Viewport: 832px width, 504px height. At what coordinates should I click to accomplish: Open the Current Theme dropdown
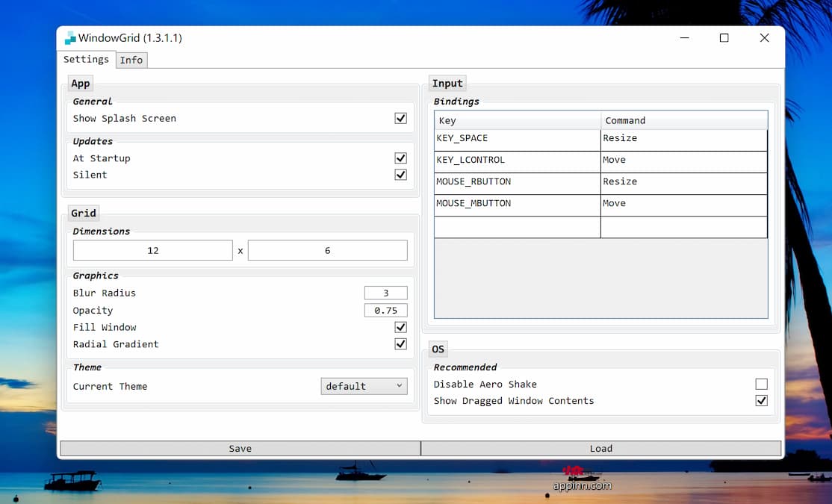[364, 386]
